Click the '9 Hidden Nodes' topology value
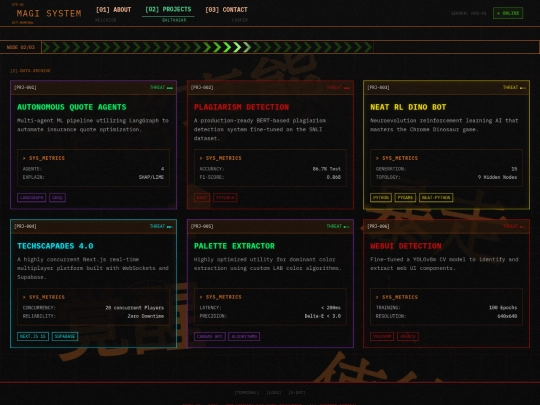The height and width of the screenshot is (405, 540). 497,177
